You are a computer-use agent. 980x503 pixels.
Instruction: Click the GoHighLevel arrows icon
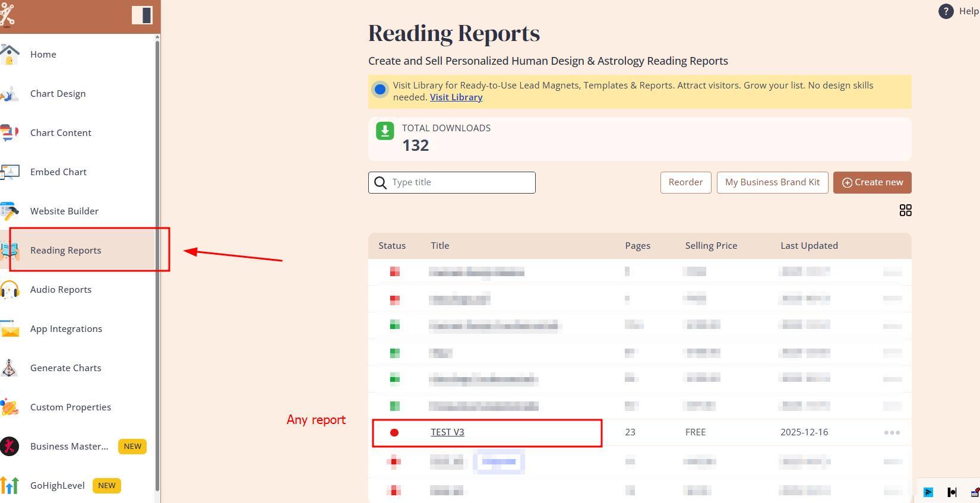[10, 486]
